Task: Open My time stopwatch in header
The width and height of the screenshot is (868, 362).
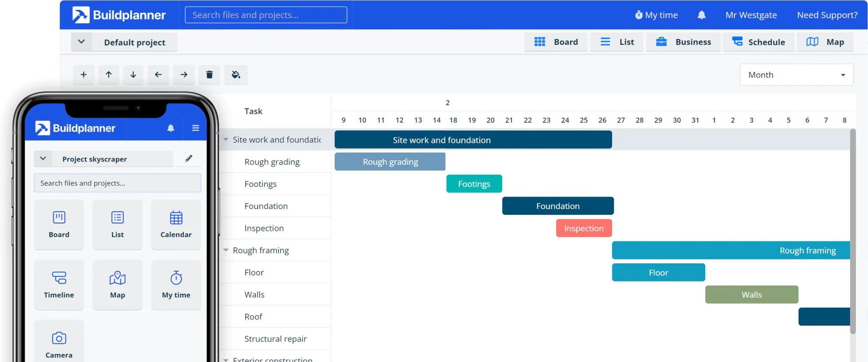Action: [656, 15]
